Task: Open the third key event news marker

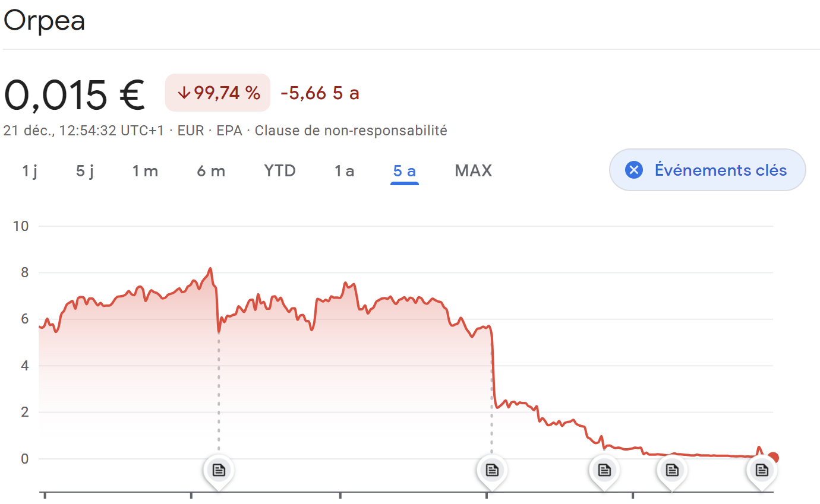Action: tap(604, 470)
